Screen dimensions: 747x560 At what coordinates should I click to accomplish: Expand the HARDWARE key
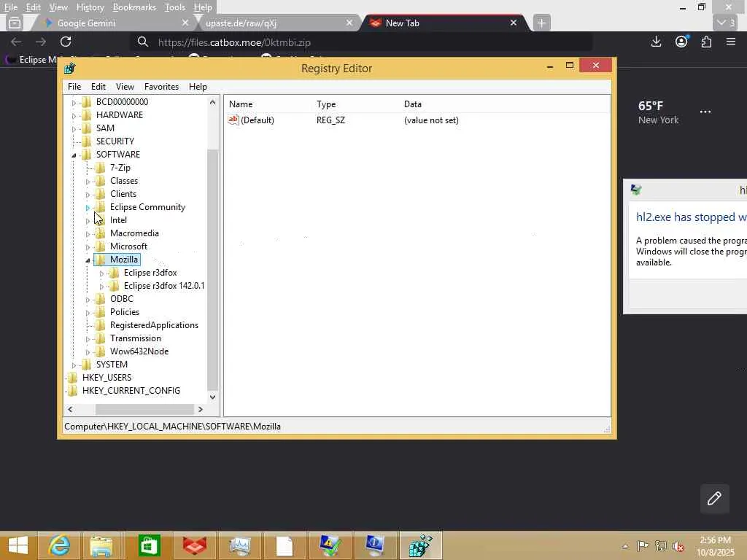(x=74, y=116)
